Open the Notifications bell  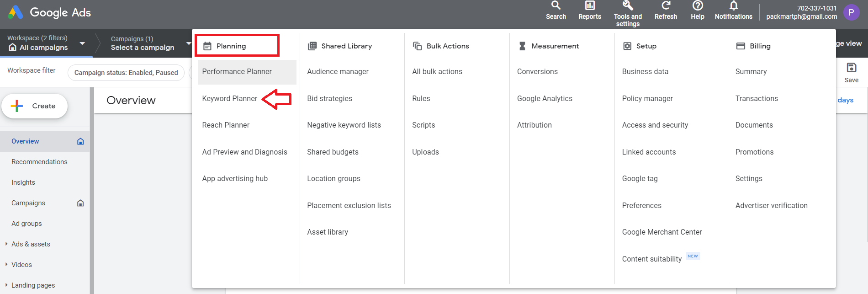click(x=733, y=5)
